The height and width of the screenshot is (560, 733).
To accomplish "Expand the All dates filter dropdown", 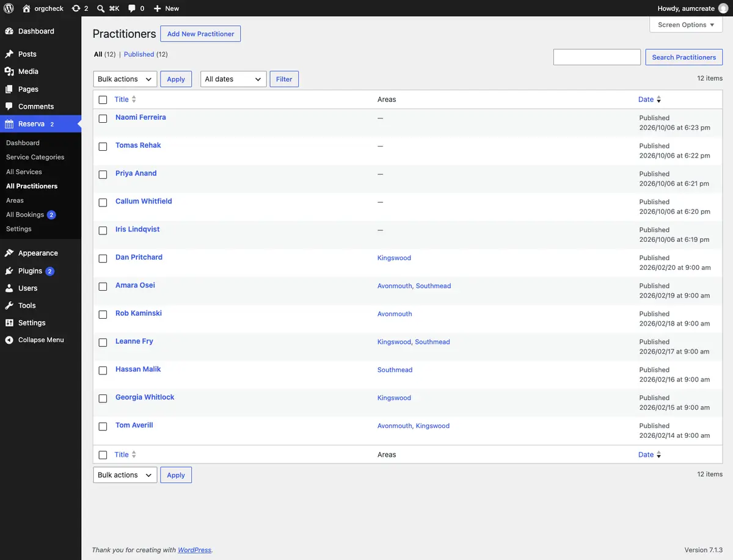I will (x=233, y=79).
